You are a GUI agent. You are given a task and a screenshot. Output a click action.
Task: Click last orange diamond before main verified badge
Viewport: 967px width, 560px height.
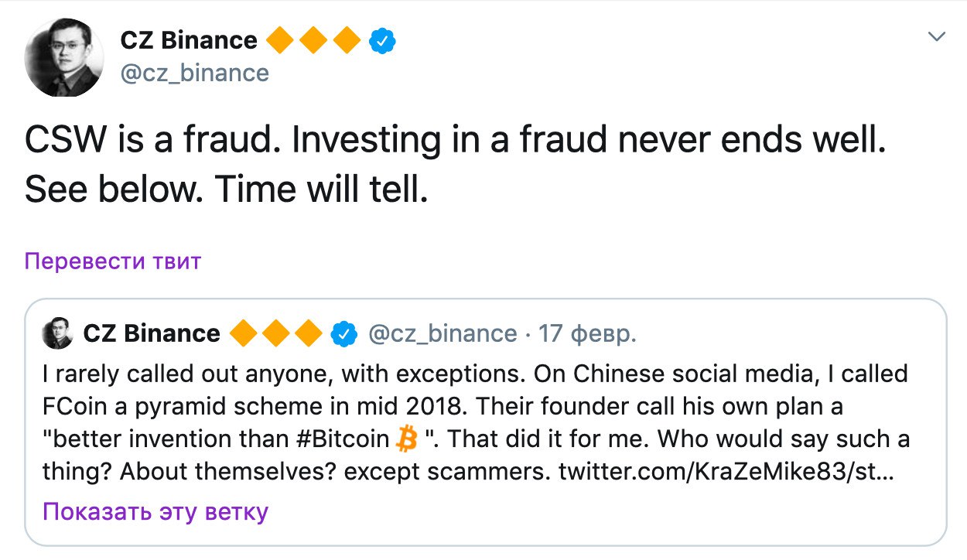pos(347,40)
